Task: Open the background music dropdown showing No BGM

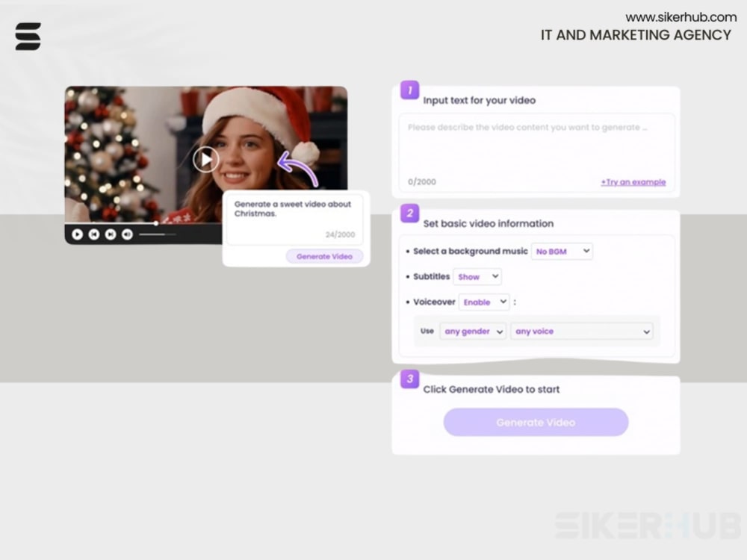Action: tap(562, 251)
